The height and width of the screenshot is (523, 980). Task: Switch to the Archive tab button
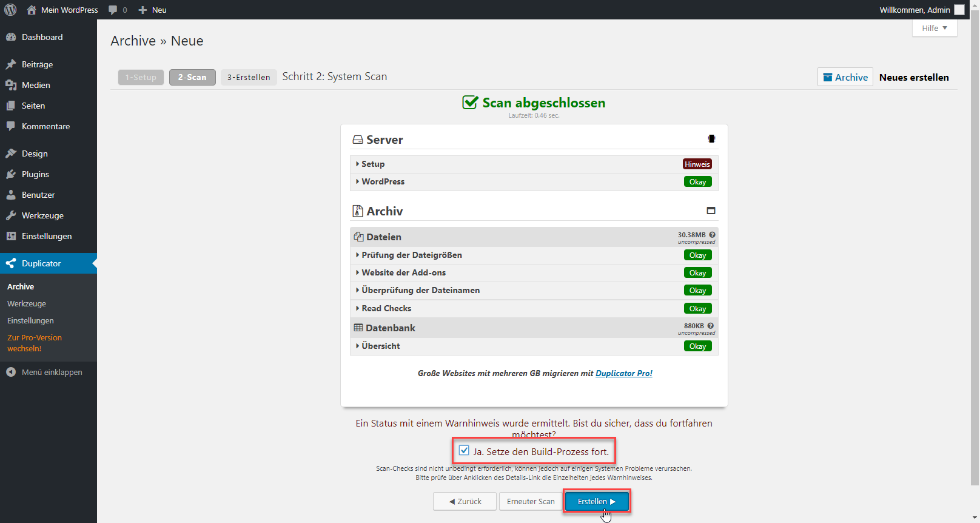(x=845, y=77)
